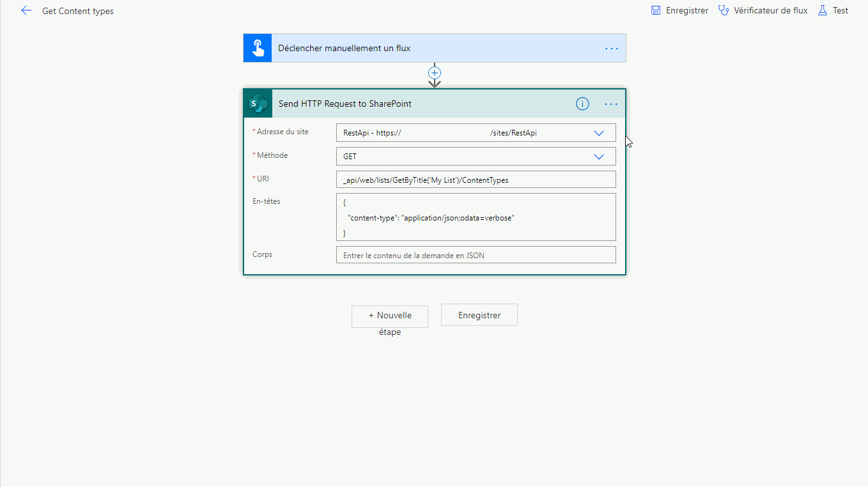The image size is (868, 487).
Task: Select the GET method value
Action: pos(350,157)
